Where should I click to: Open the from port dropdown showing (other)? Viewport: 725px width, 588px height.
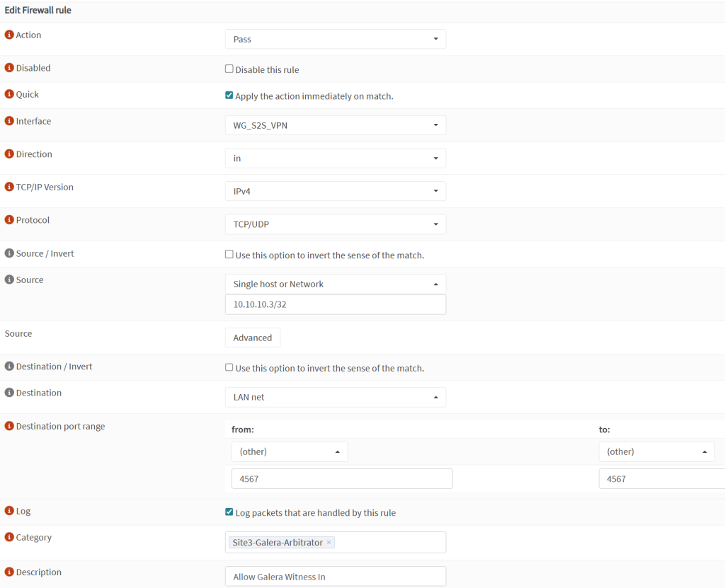289,451
